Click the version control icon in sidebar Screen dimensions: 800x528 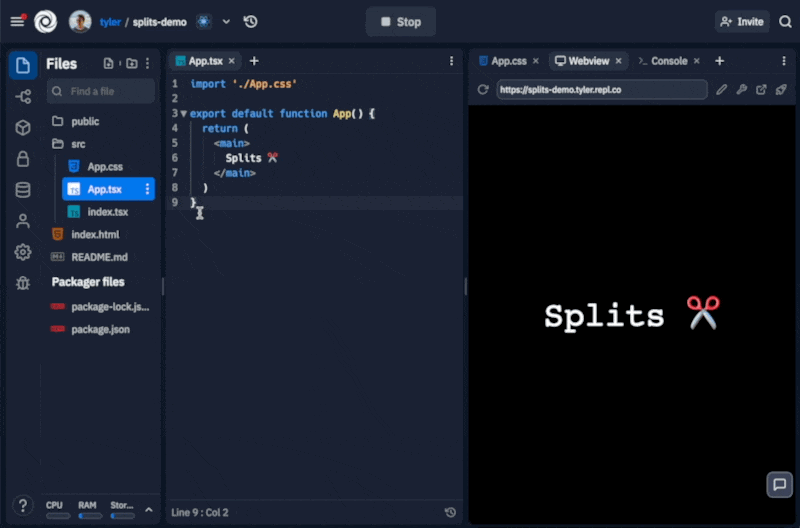[x=22, y=97]
